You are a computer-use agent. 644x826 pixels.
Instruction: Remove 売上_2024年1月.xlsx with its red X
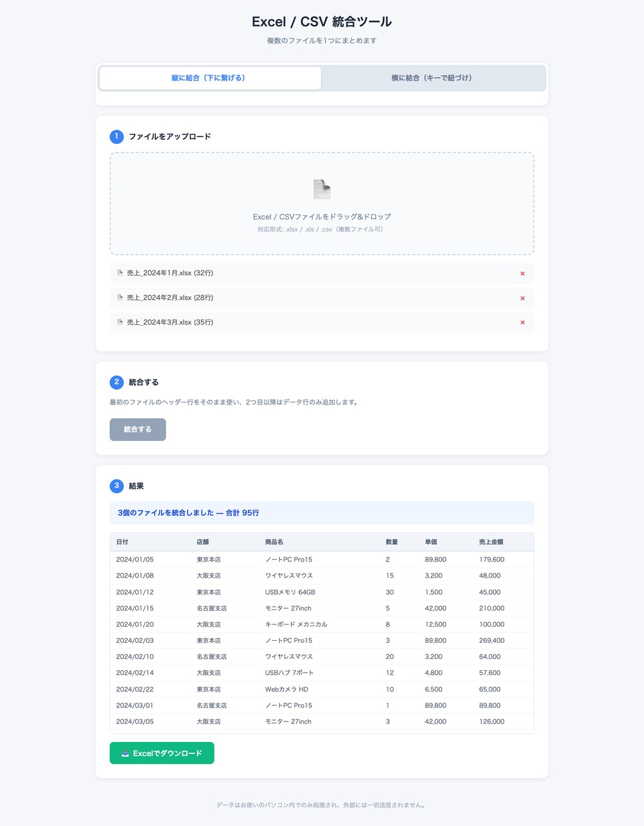[522, 274]
